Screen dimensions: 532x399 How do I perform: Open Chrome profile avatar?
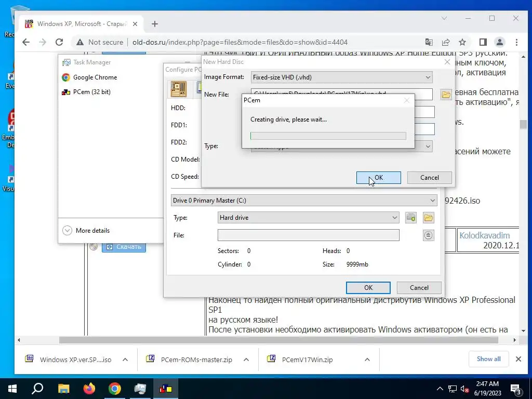tap(499, 42)
